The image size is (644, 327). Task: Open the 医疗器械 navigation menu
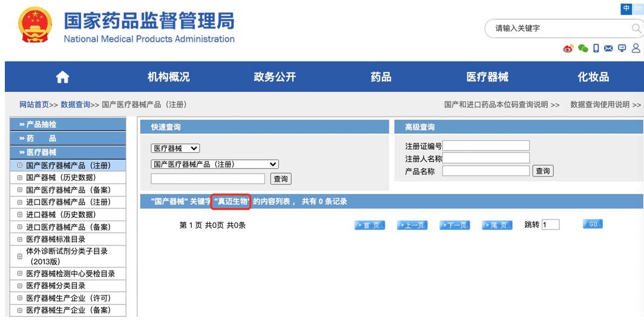(487, 77)
